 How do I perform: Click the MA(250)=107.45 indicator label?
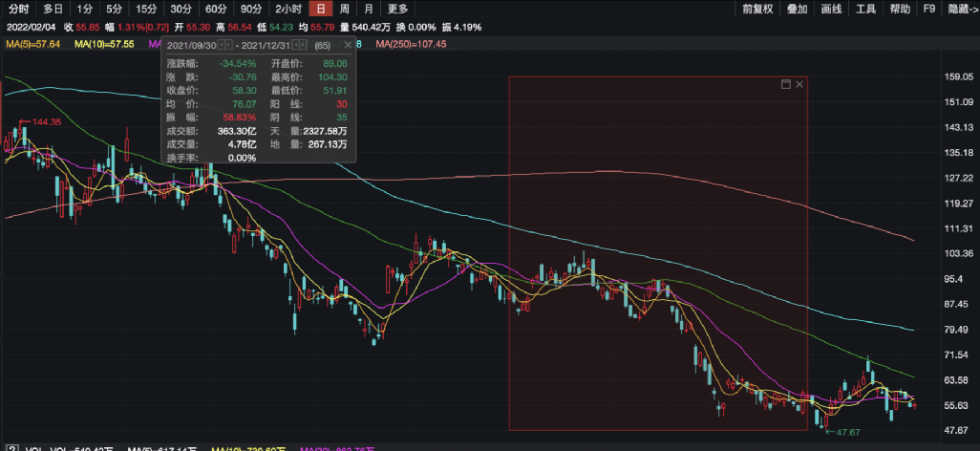(411, 44)
